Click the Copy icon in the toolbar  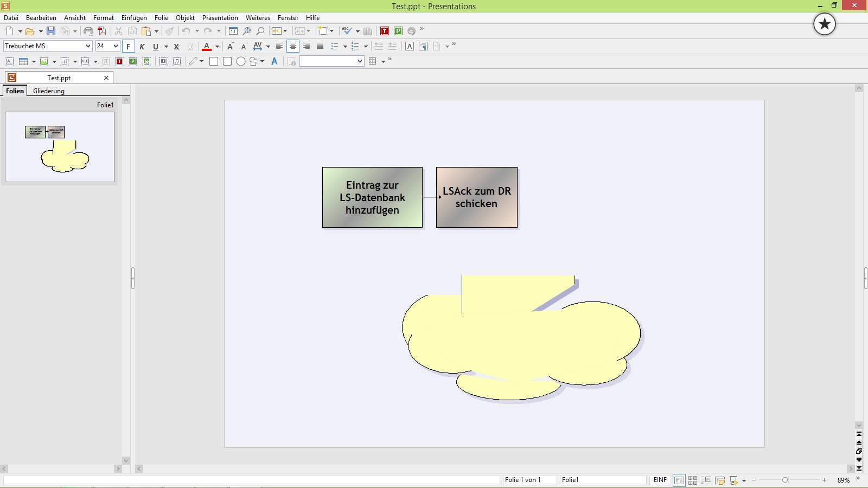point(132,31)
